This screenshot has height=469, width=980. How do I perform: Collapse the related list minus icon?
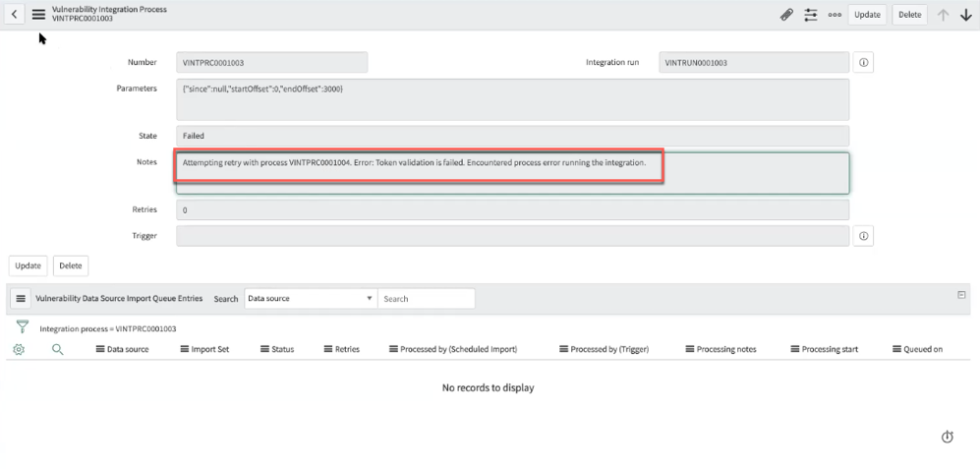pyautogui.click(x=962, y=295)
